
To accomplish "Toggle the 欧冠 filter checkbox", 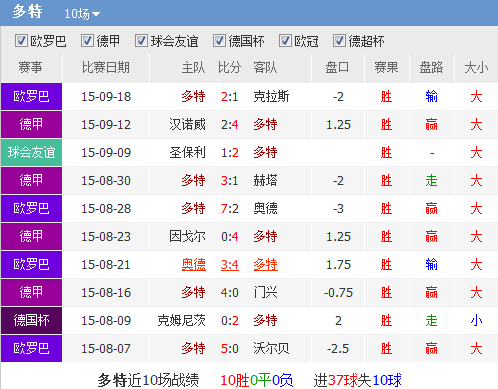I will tap(285, 41).
